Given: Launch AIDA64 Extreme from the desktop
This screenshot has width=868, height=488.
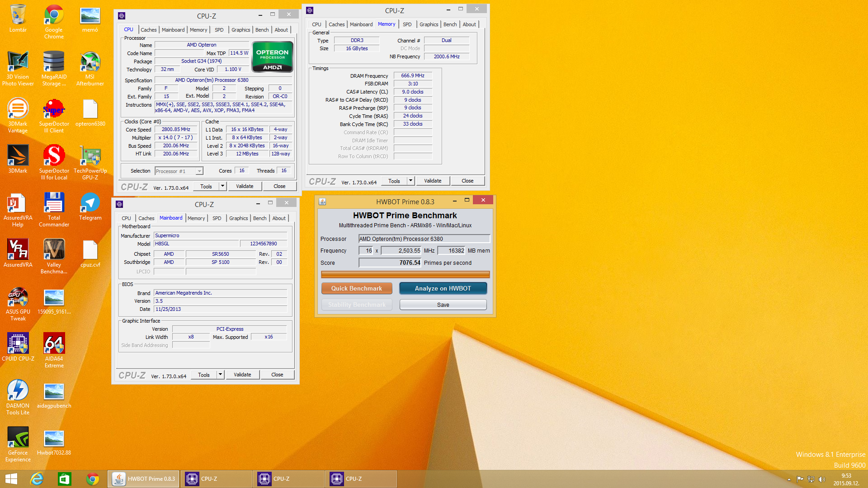Looking at the screenshot, I should point(54,351).
